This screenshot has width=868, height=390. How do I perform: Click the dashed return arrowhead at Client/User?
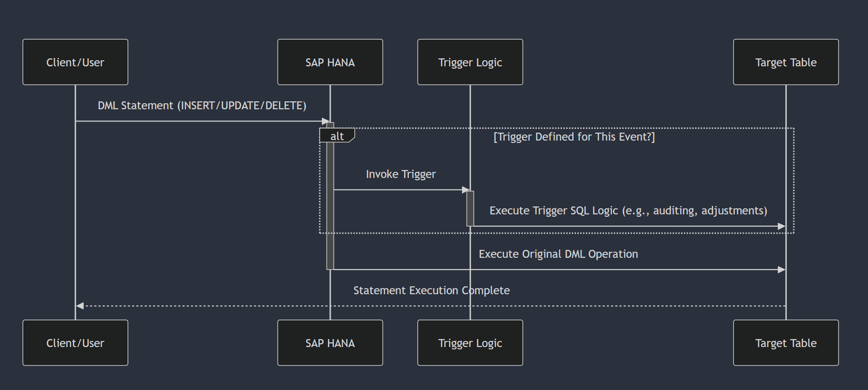[80, 306]
